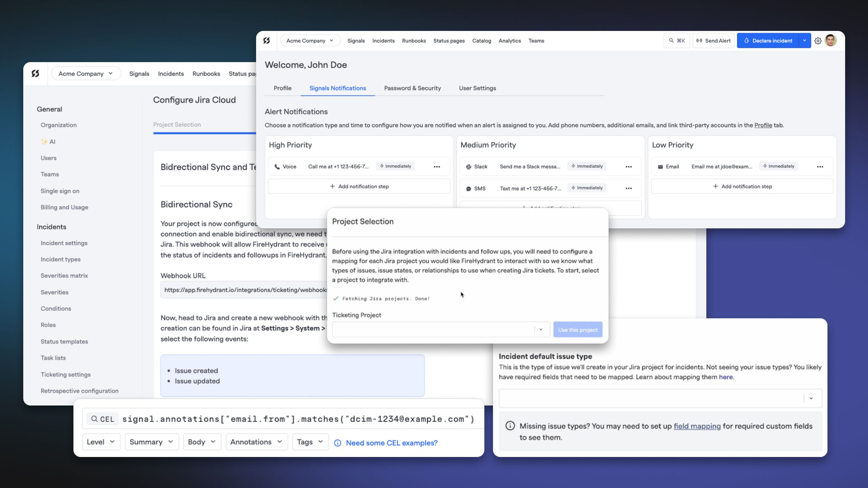This screenshot has height=488, width=868.
Task: Open the Email step three-dots menu
Action: pyautogui.click(x=820, y=166)
